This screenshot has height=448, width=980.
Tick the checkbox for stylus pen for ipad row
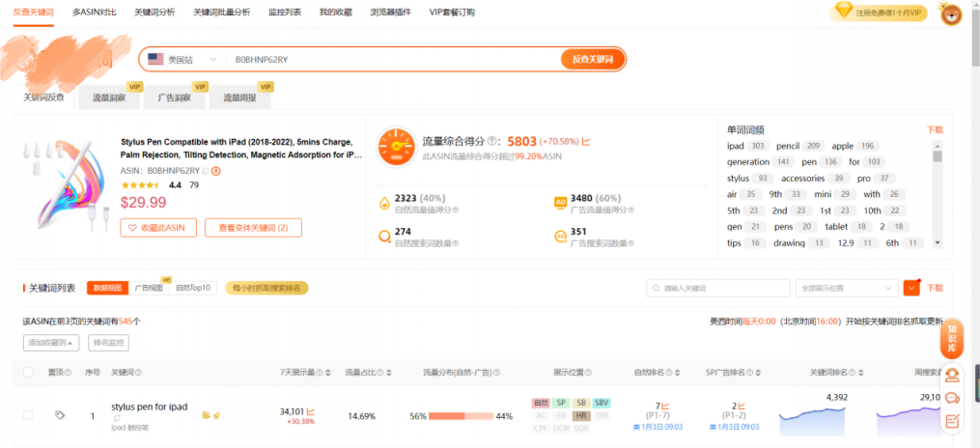point(27,415)
